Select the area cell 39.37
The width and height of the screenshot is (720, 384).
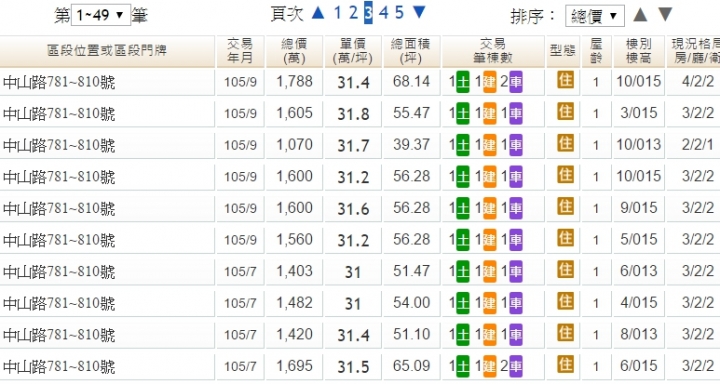[x=411, y=145]
